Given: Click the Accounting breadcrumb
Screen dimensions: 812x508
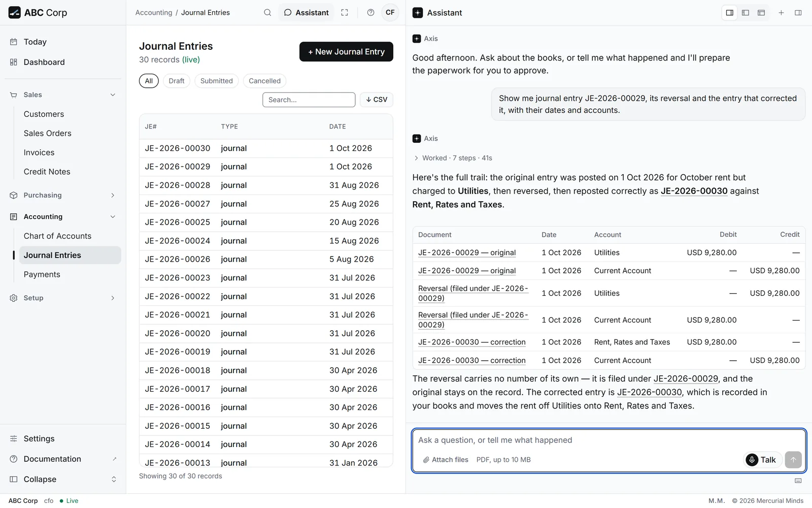Looking at the screenshot, I should (x=154, y=13).
